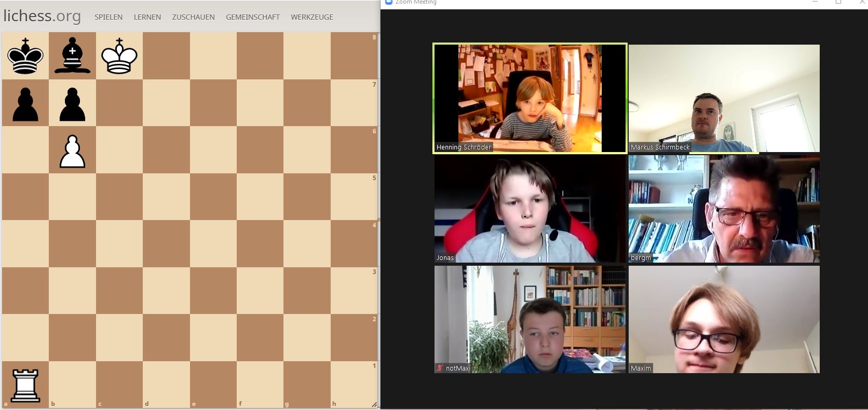The width and height of the screenshot is (868, 410).
Task: Click the Zoom Meeting window icon
Action: (388, 2)
